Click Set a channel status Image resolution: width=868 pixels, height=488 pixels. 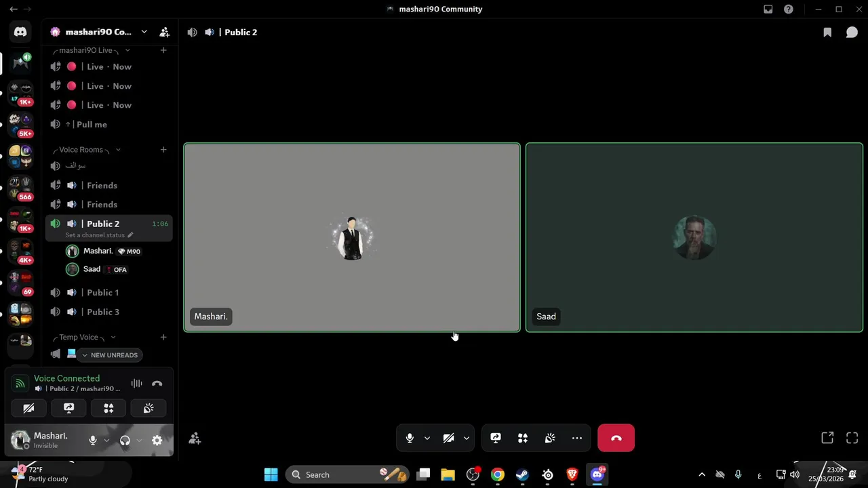click(99, 235)
